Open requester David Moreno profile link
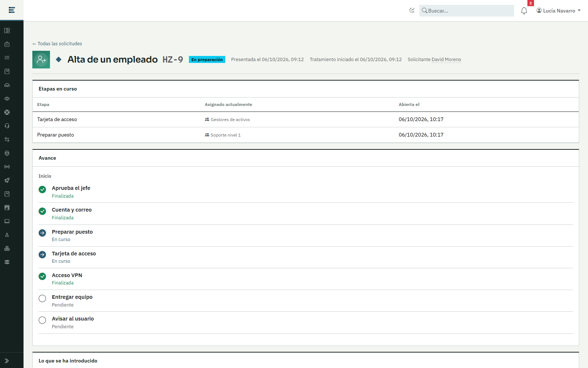 tap(446, 60)
